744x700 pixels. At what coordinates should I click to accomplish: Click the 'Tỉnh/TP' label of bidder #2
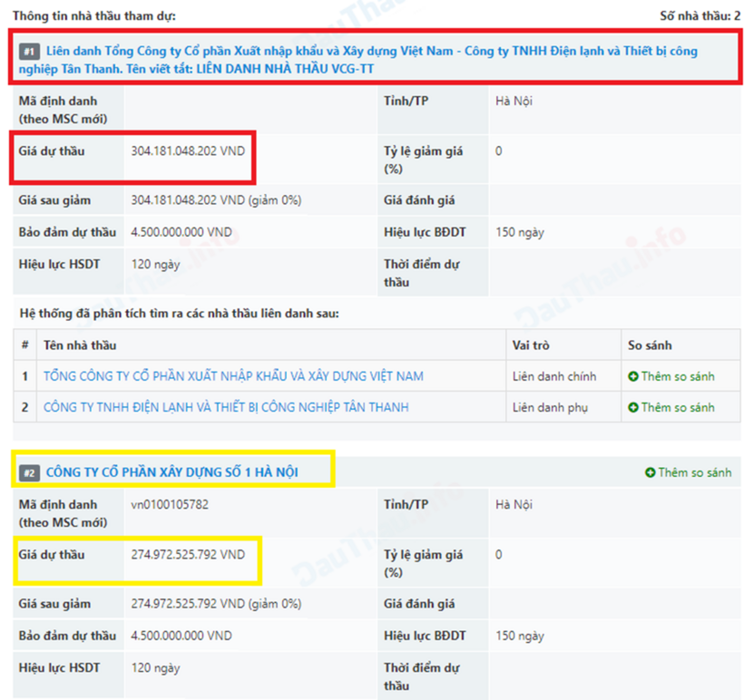(406, 505)
